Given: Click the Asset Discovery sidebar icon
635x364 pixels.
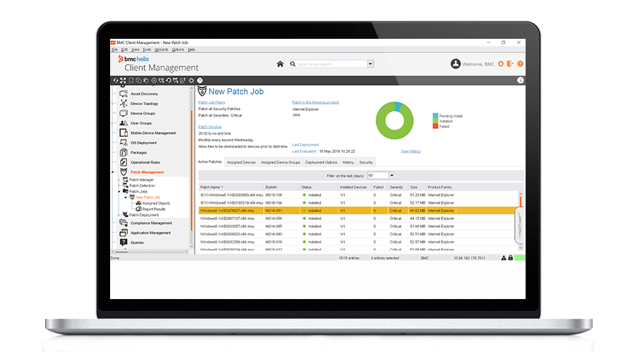Looking at the screenshot, I should tap(123, 94).
